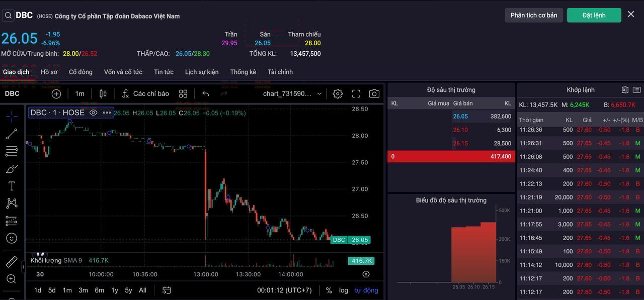This screenshot has height=300, width=644.
Task: Open chart settings gear icon
Action: coord(338,93)
